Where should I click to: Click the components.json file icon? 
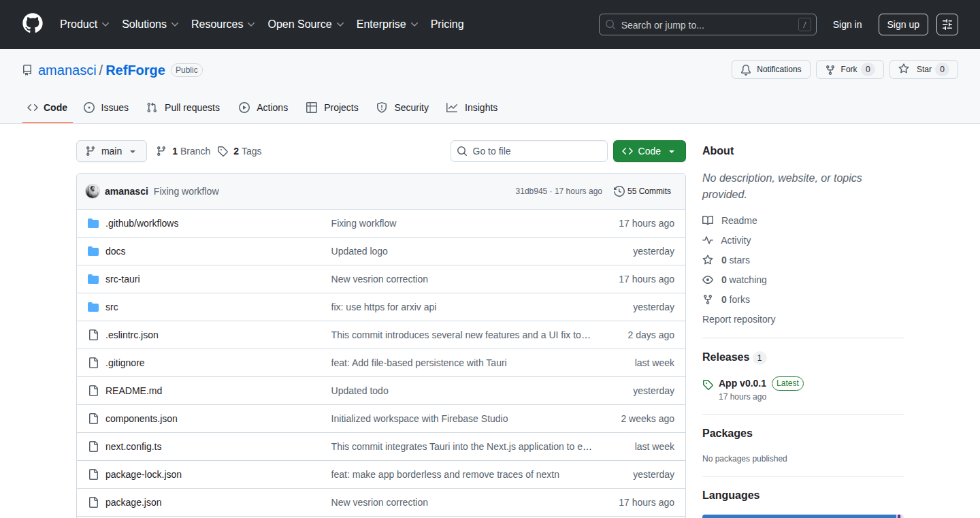pos(93,419)
